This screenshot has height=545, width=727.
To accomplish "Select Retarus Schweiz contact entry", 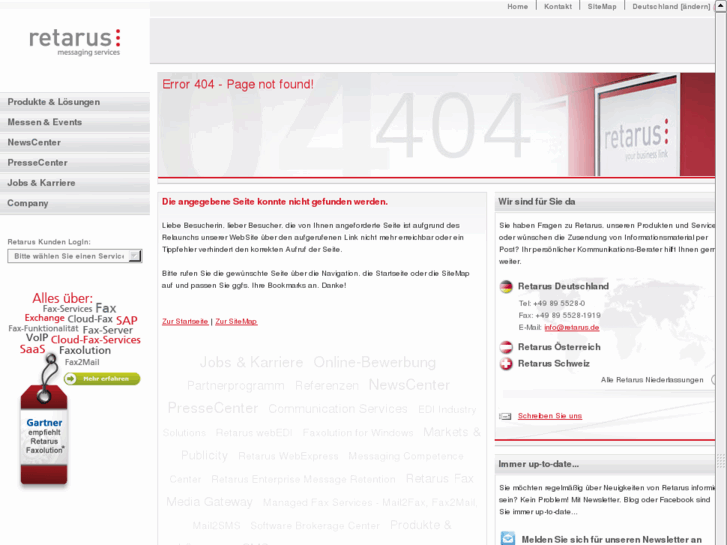I will click(554, 364).
